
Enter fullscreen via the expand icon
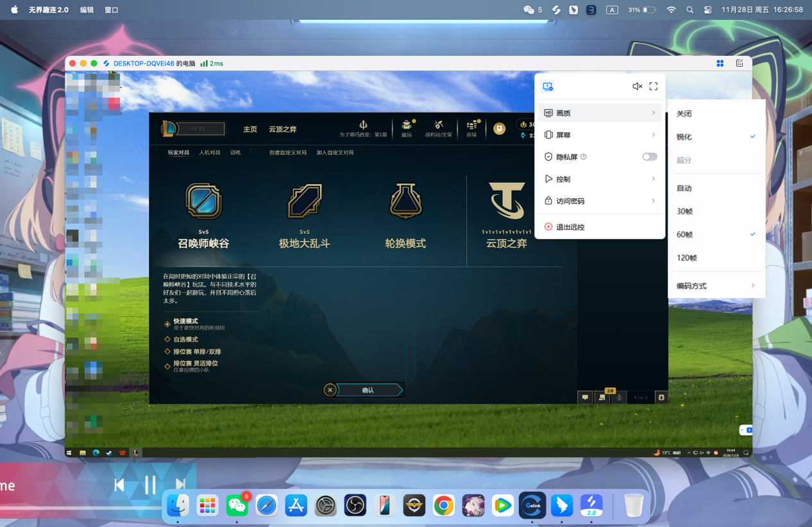point(654,87)
